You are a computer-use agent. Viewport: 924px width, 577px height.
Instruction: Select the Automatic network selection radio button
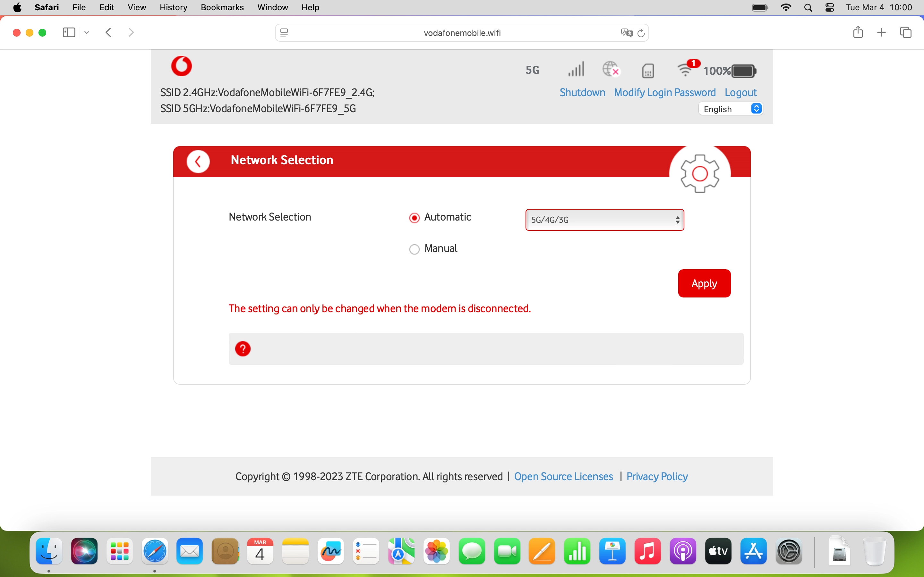(414, 218)
